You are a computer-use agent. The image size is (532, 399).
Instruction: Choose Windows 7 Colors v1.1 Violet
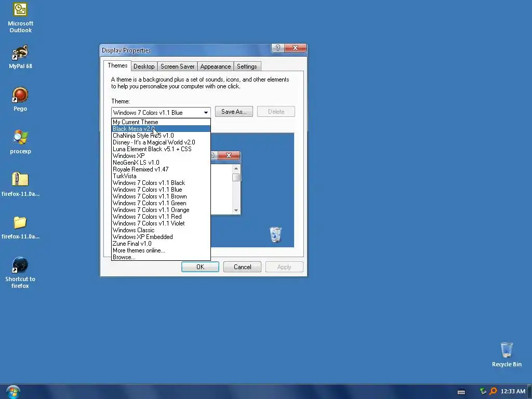click(x=161, y=223)
